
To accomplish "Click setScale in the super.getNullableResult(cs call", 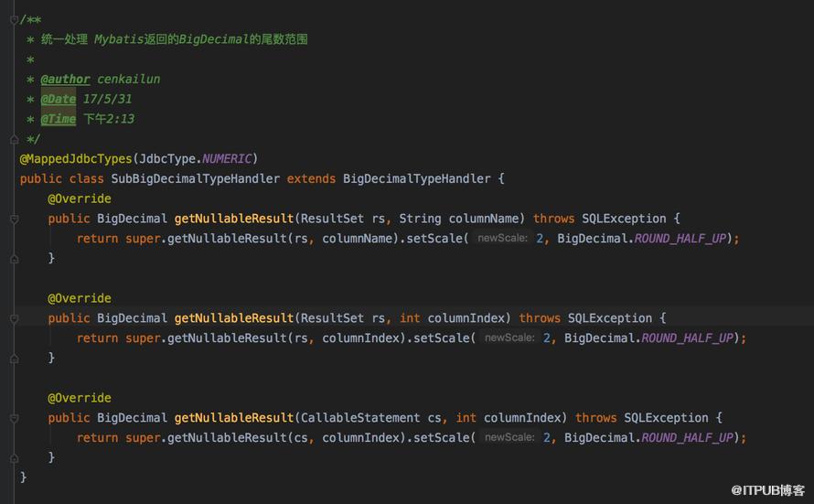I will point(441,438).
